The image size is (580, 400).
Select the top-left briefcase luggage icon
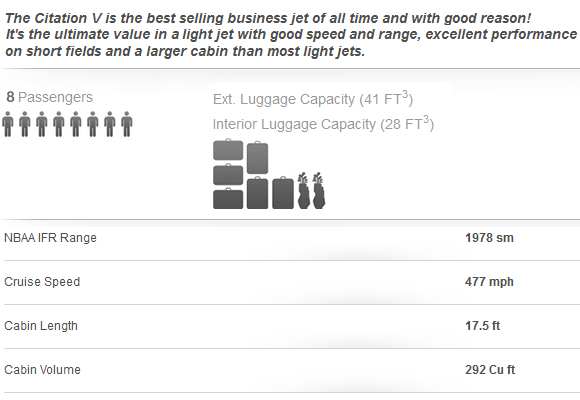tap(228, 150)
